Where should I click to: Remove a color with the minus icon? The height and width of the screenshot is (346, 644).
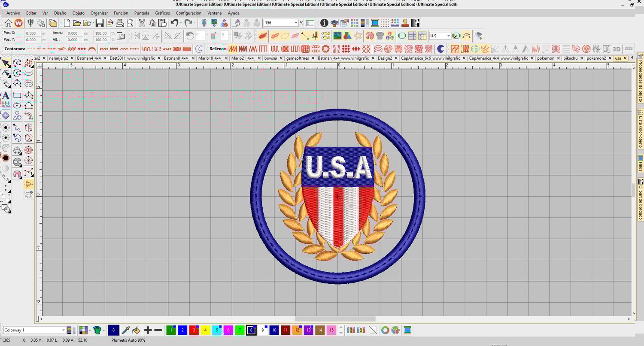(158, 330)
